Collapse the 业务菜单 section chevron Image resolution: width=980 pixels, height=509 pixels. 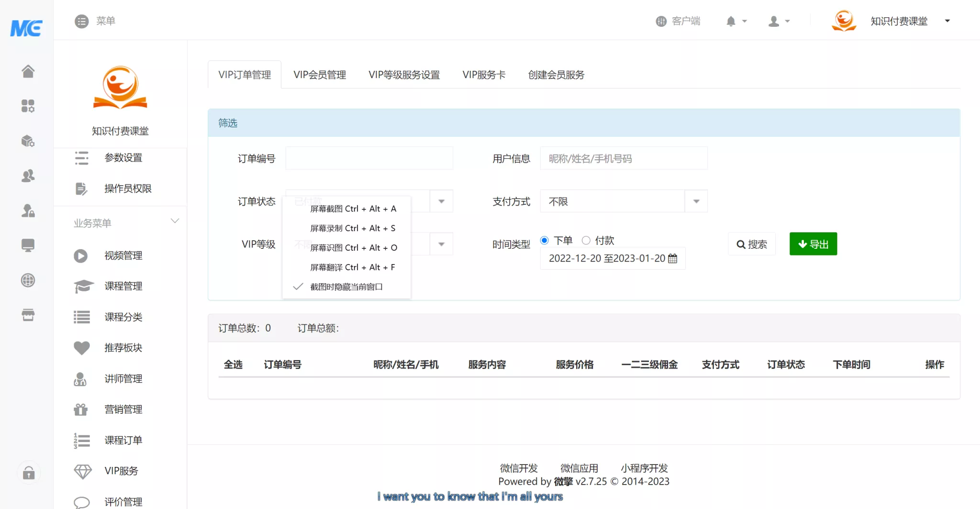point(175,221)
